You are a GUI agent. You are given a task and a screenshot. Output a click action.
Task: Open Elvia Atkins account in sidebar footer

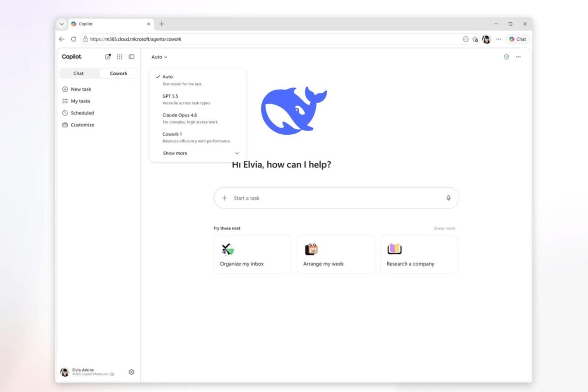coord(87,372)
